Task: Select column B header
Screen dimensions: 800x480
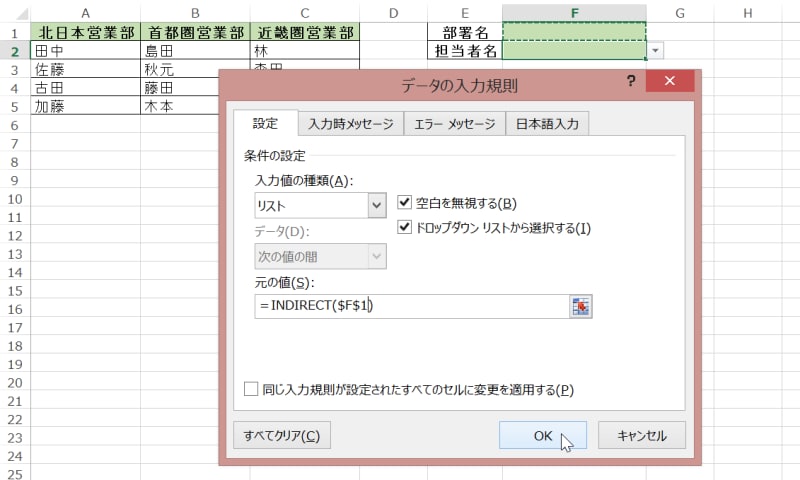Action: [195, 13]
